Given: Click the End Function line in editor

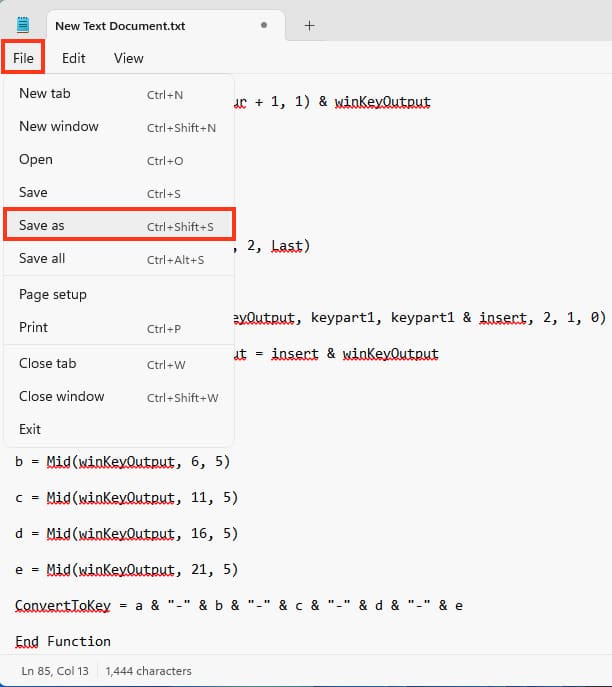Looking at the screenshot, I should [x=63, y=641].
